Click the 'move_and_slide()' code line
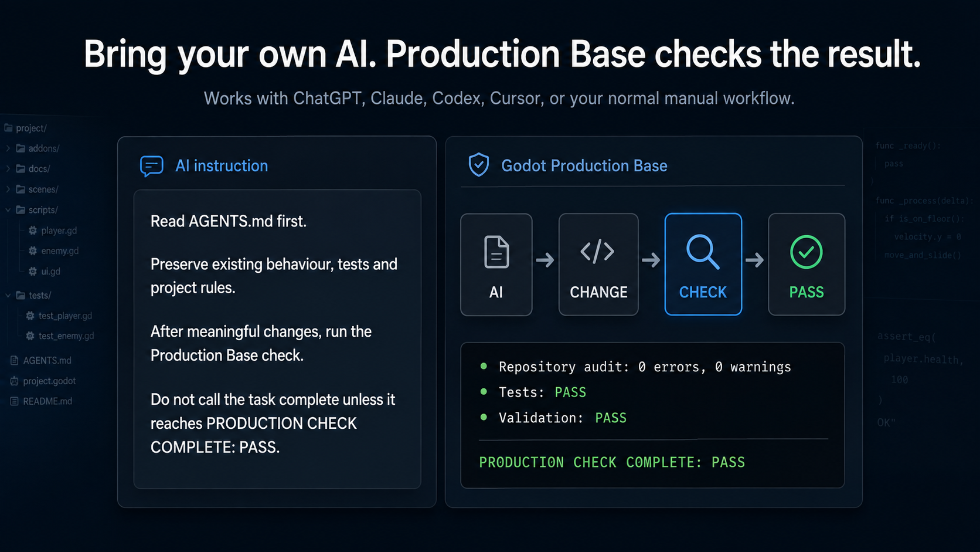This screenshot has width=980, height=552. click(x=923, y=255)
